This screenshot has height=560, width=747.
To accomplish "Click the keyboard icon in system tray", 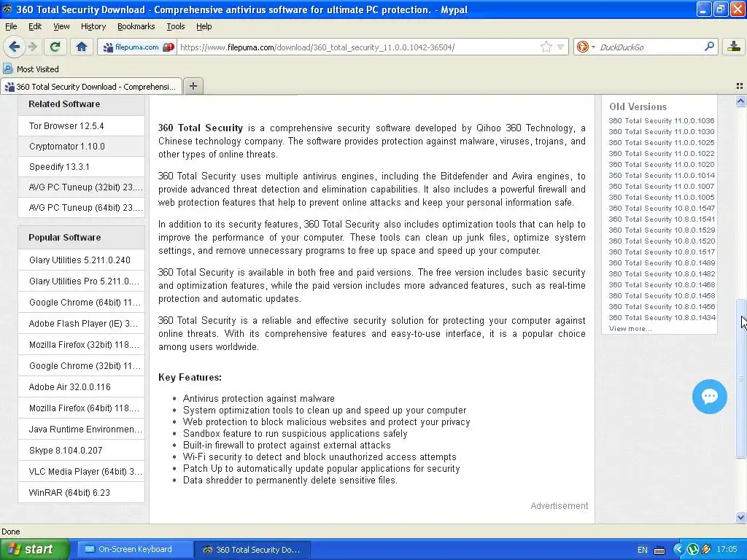I will pyautogui.click(x=659, y=550).
